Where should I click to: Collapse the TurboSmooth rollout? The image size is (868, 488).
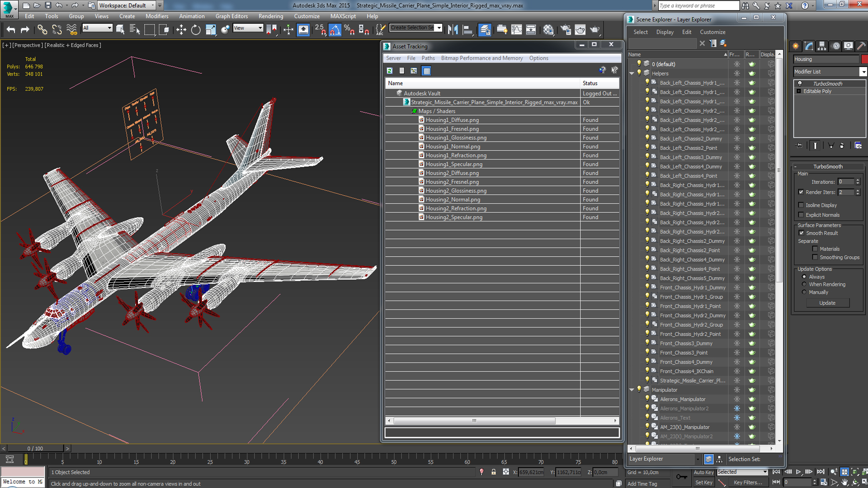point(828,166)
